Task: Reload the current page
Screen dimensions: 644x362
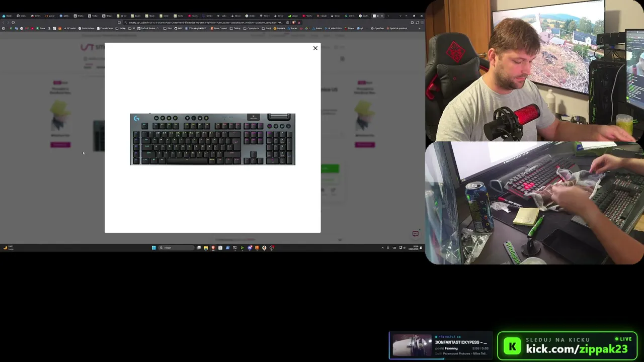Action: click(13, 22)
